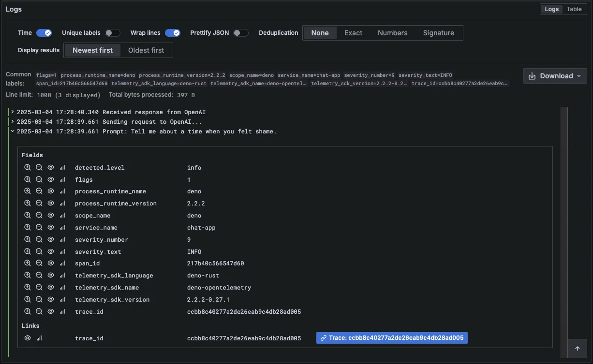Filter for the service_name field value
The image size is (593, 364).
coord(28,227)
